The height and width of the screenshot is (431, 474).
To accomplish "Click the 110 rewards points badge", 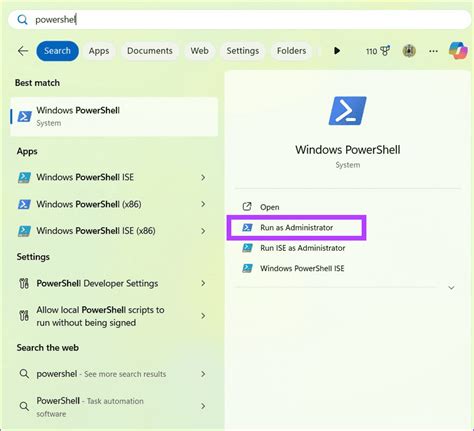I will [x=378, y=51].
